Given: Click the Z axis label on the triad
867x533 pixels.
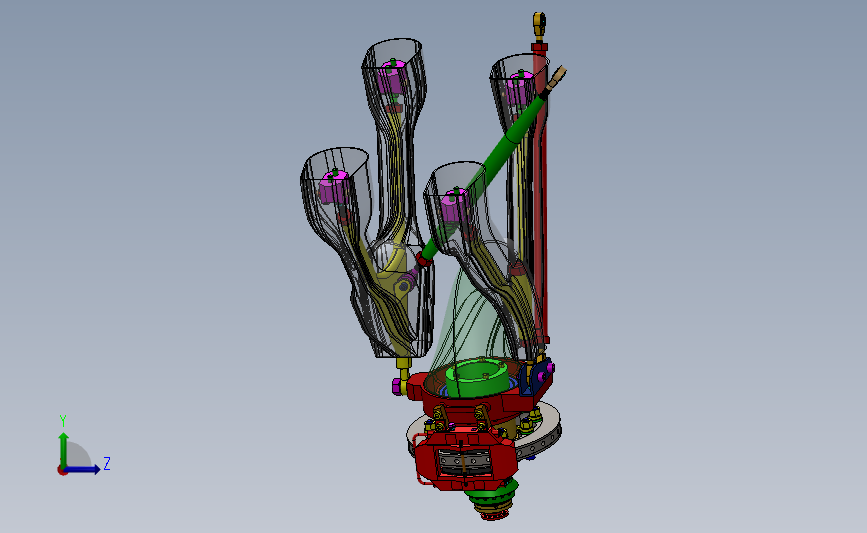Looking at the screenshot, I should 107,463.
